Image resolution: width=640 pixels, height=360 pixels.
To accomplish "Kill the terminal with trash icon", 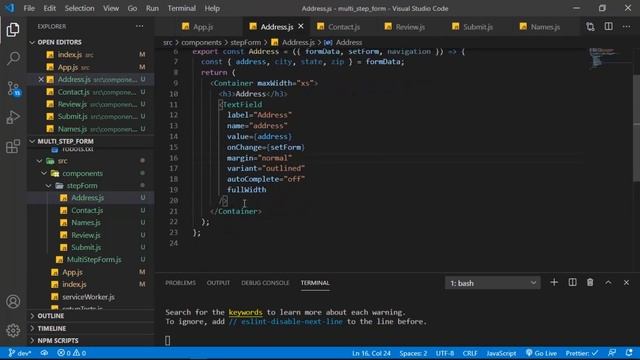I will [590, 282].
